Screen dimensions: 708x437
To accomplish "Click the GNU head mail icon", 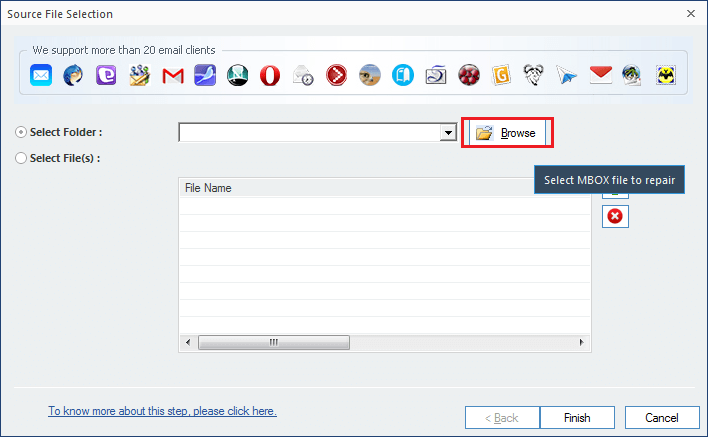I will (x=533, y=75).
